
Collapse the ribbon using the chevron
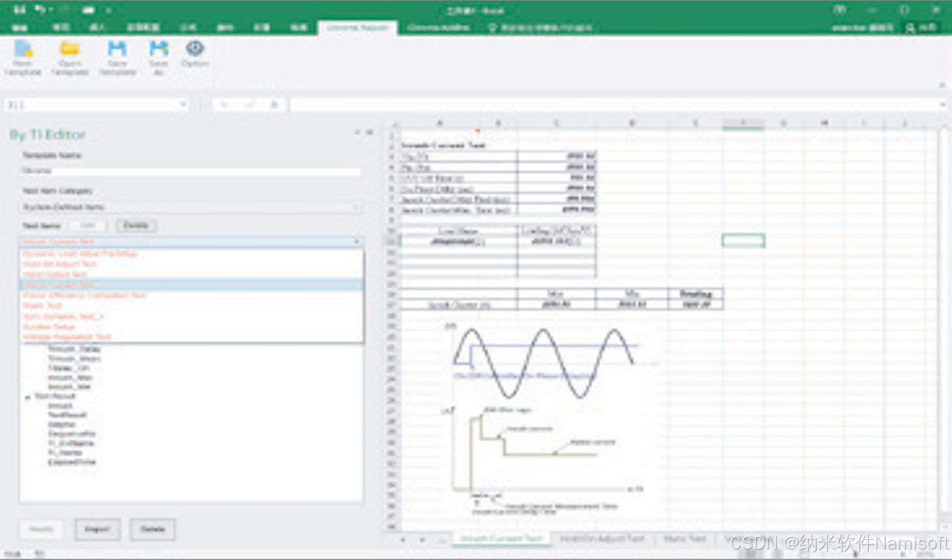[x=942, y=85]
